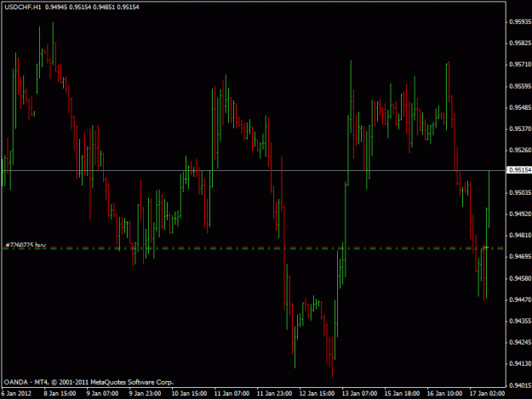Click the 0.95710 price axis label
Viewport: 532px width, 399px height.
(520, 65)
